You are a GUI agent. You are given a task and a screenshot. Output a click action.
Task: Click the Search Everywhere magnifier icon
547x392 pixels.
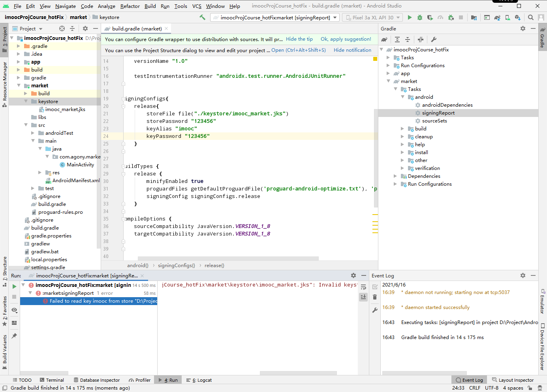(531, 17)
